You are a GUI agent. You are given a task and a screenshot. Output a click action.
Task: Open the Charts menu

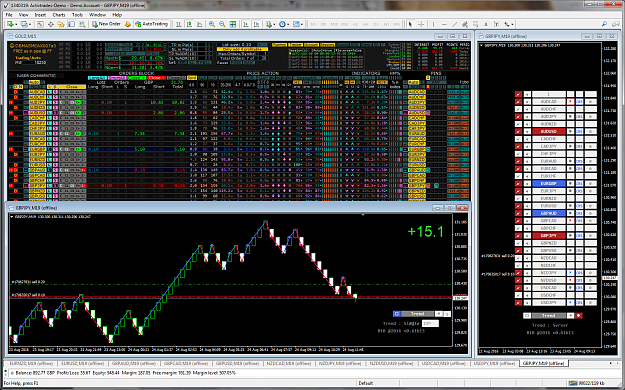pyautogui.click(x=59, y=15)
